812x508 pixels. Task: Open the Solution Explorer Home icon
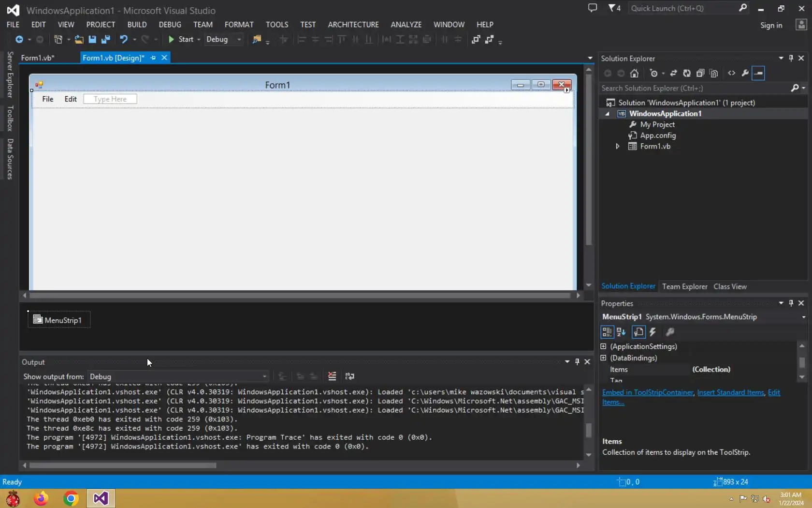pos(634,74)
